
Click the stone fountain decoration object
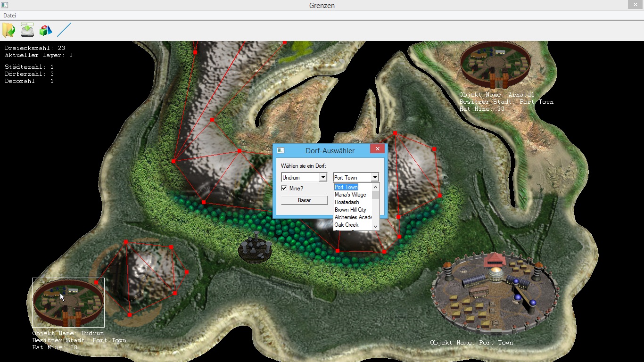(x=255, y=248)
